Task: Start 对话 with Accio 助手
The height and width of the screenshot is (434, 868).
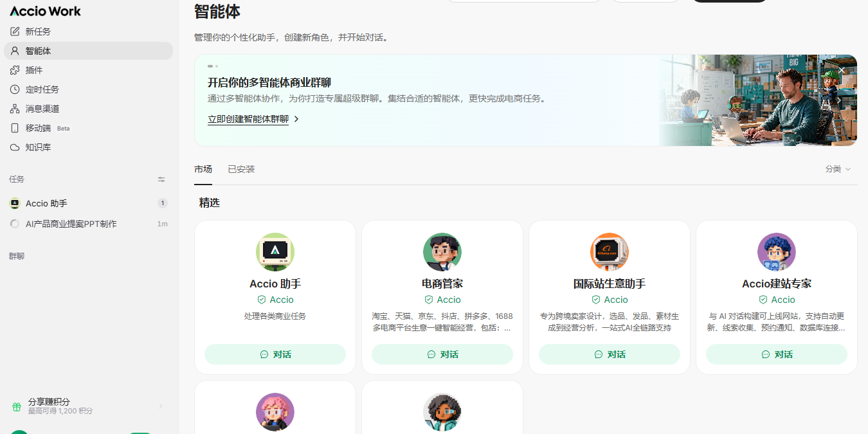Action: click(275, 354)
